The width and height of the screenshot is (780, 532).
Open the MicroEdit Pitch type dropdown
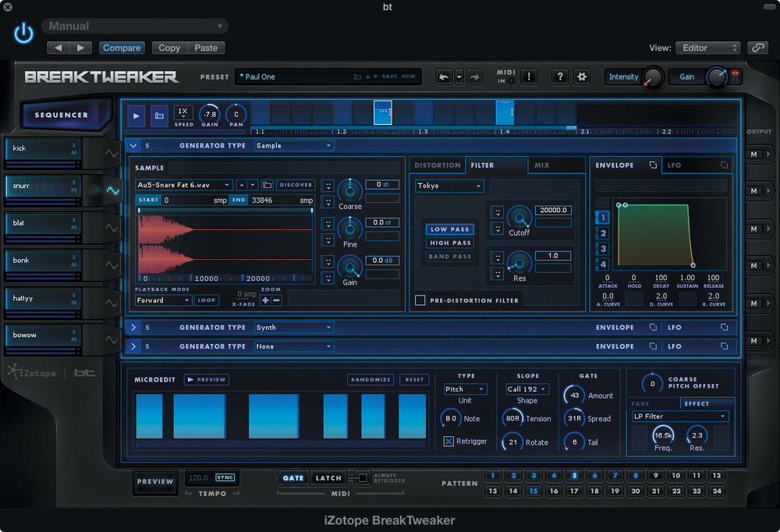(465, 388)
